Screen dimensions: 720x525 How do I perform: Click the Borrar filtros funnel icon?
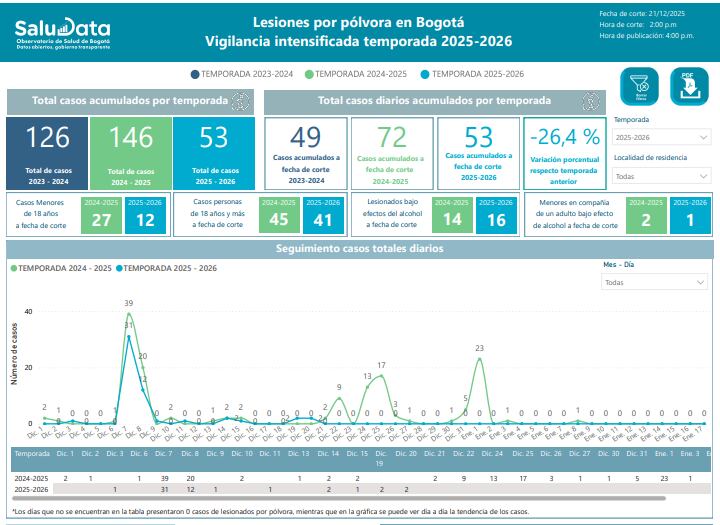pyautogui.click(x=639, y=88)
